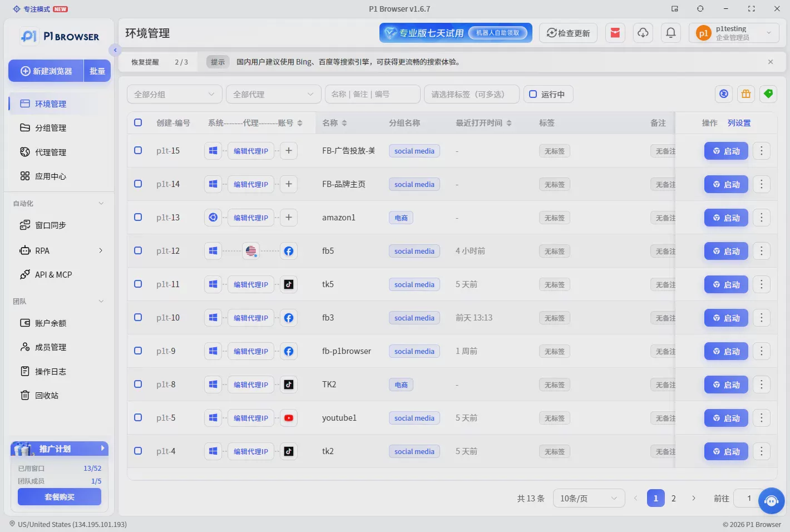Click the 新建浏览器 button
This screenshot has width=790, height=532.
point(46,71)
